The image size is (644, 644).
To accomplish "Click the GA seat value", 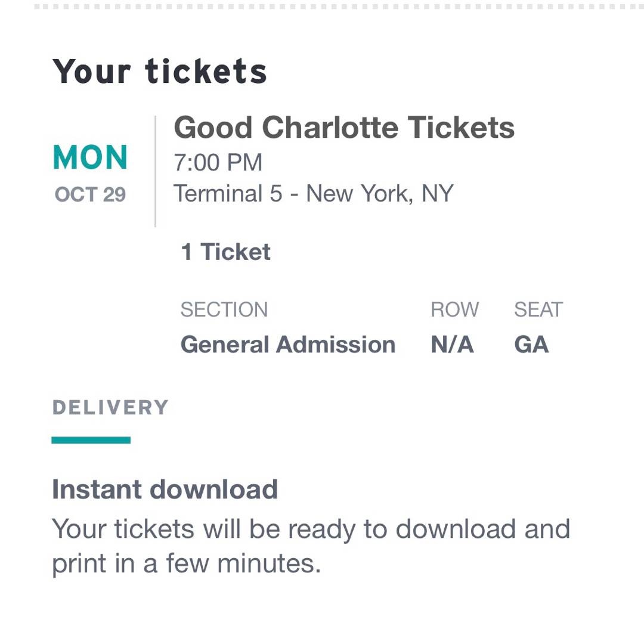I will coord(531,345).
